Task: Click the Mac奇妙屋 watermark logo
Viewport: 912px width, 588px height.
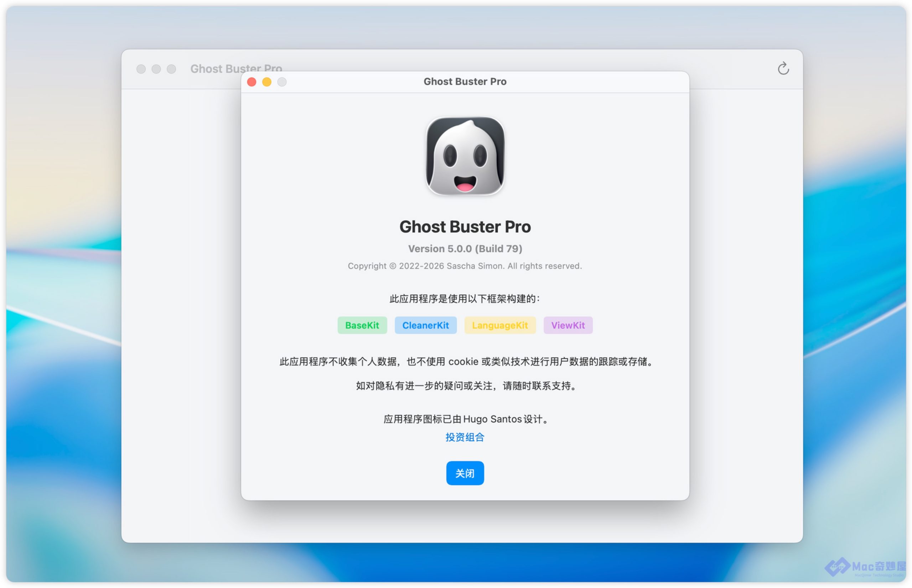Action: click(x=865, y=567)
